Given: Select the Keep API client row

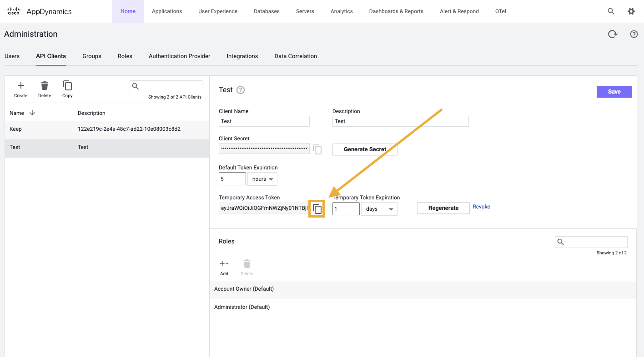Looking at the screenshot, I should point(107,129).
